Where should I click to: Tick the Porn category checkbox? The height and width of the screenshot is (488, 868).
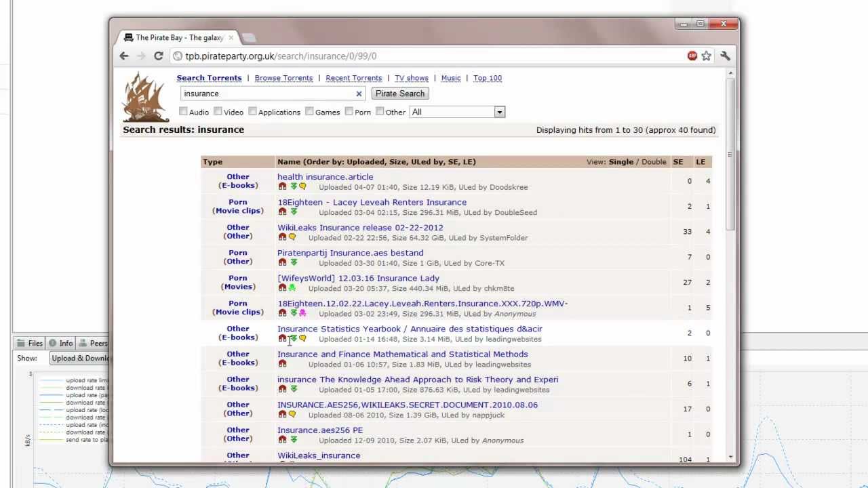click(349, 111)
